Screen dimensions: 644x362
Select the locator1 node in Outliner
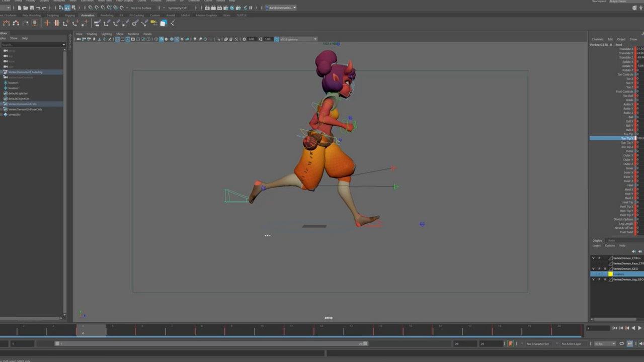click(14, 82)
